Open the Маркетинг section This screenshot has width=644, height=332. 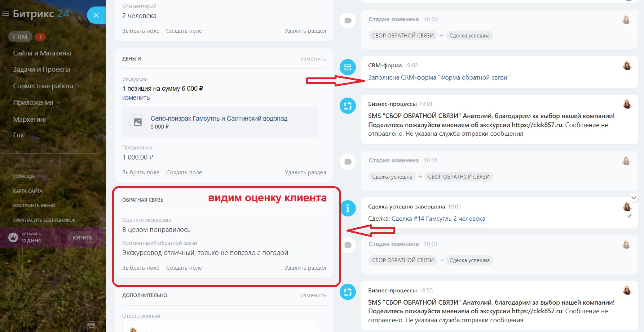pos(30,119)
